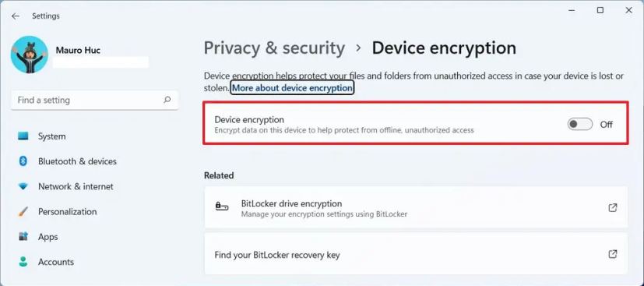Click the Accounts person icon
Screen dimensions: 644x286
click(23, 262)
